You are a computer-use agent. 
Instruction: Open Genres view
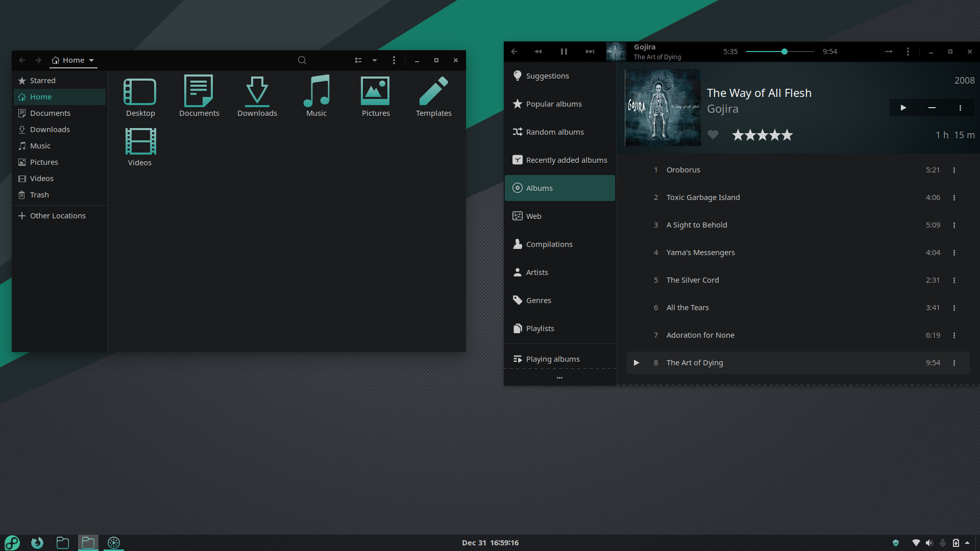[x=560, y=300]
